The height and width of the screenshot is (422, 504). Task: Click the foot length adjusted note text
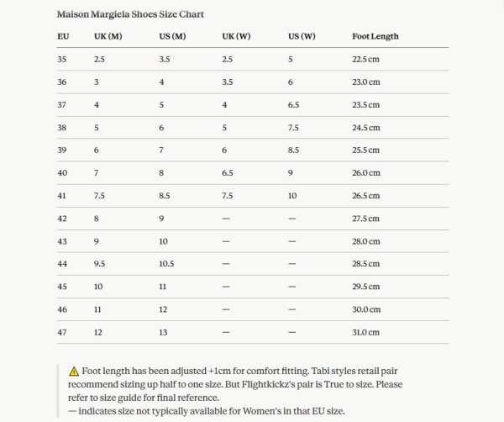click(235, 384)
